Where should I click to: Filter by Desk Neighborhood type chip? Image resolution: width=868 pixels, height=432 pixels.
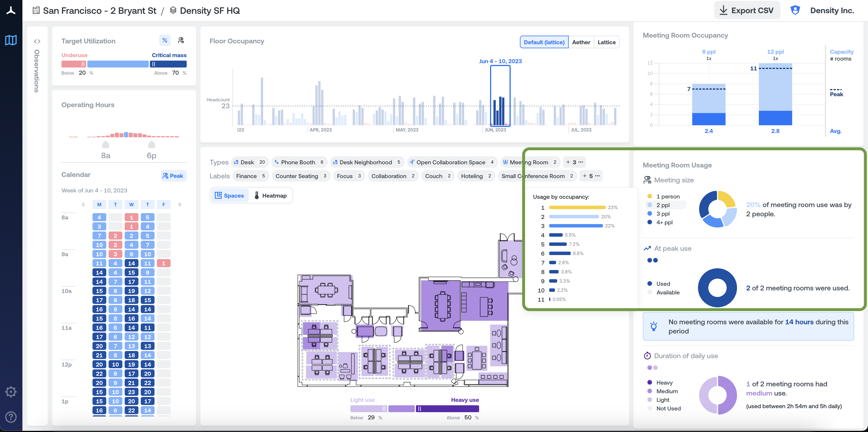tap(367, 162)
